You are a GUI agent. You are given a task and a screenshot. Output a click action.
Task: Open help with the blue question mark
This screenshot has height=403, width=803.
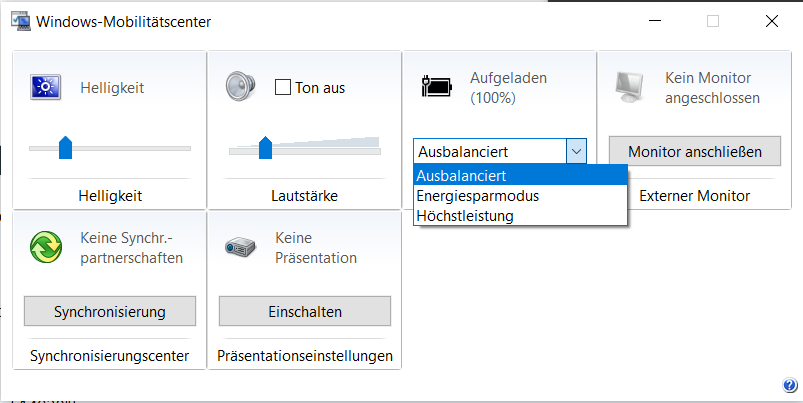789,386
